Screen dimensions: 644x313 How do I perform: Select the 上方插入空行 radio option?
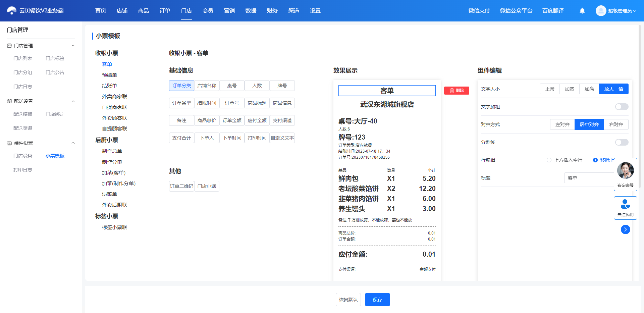point(549,160)
